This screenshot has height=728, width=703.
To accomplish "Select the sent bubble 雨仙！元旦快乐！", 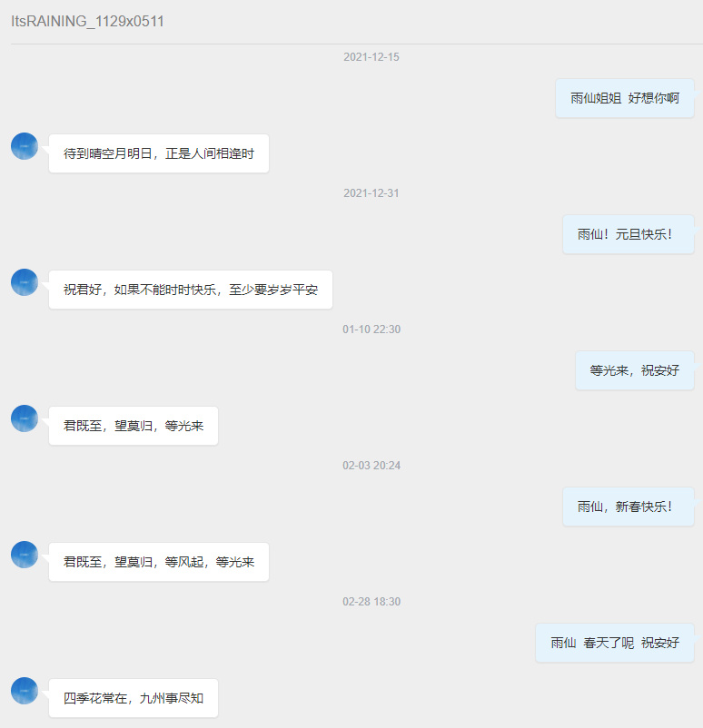I will click(x=629, y=234).
